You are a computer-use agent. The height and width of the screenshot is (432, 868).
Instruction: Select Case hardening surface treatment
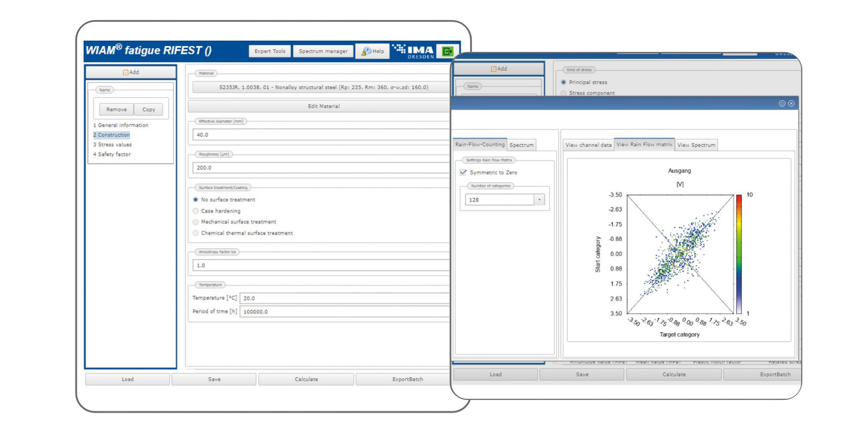(x=196, y=211)
